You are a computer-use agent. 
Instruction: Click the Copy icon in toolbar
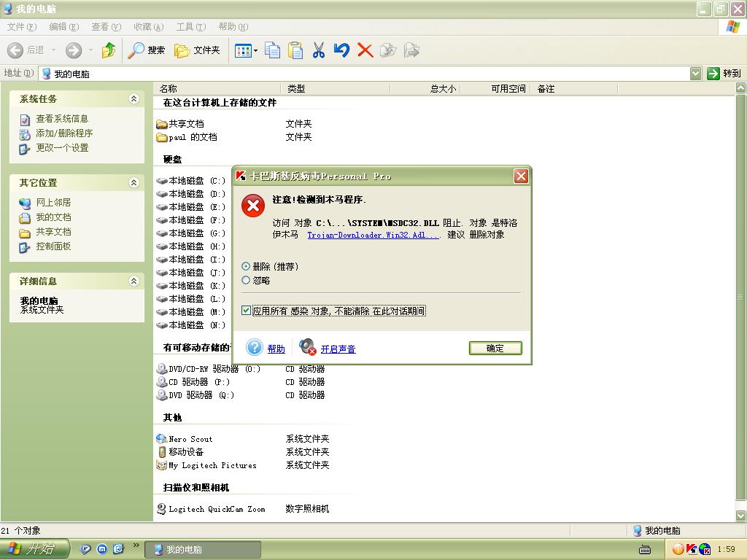tap(273, 50)
